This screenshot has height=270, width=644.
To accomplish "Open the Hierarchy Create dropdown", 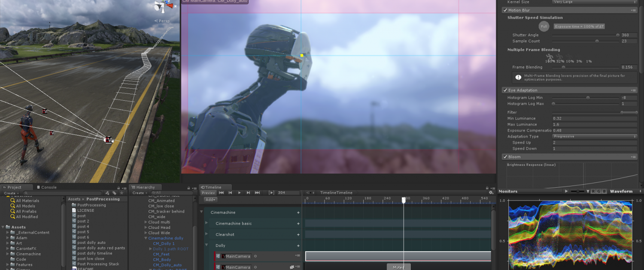I will [139, 193].
